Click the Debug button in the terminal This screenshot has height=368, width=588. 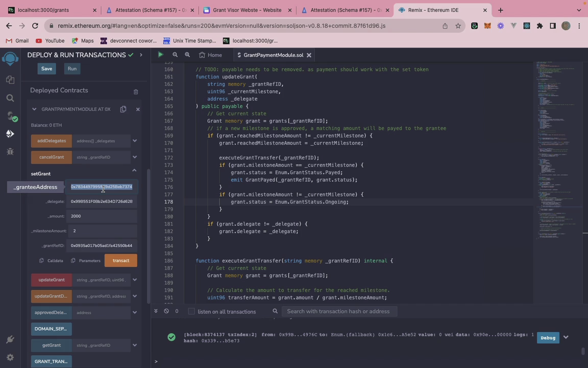pyautogui.click(x=548, y=337)
